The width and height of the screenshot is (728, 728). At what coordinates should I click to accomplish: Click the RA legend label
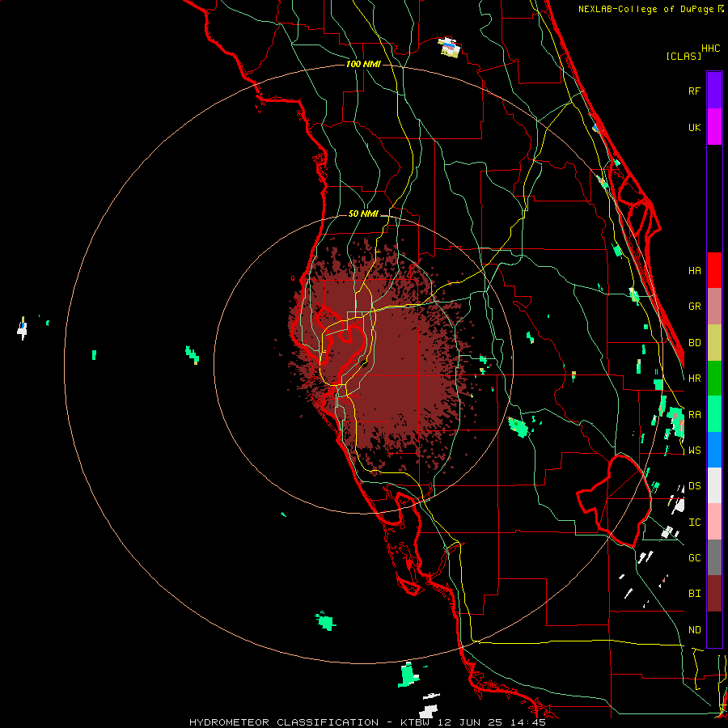[694, 415]
